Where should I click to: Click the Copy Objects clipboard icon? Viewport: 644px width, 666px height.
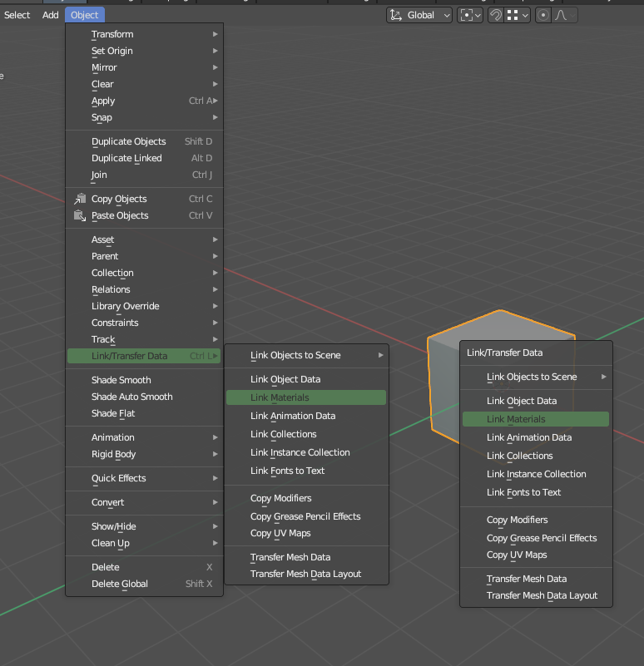pyautogui.click(x=80, y=199)
